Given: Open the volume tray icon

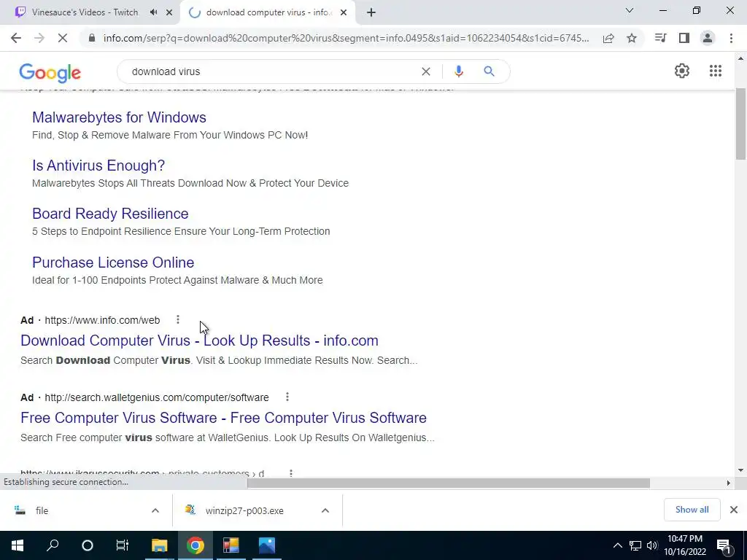Looking at the screenshot, I should [652, 545].
